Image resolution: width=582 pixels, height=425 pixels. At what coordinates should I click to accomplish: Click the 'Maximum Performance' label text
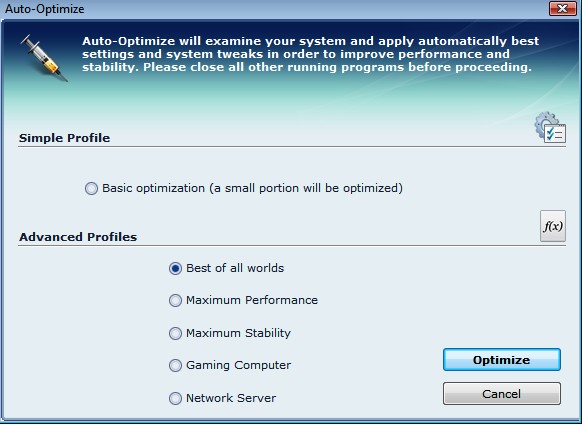tap(252, 300)
